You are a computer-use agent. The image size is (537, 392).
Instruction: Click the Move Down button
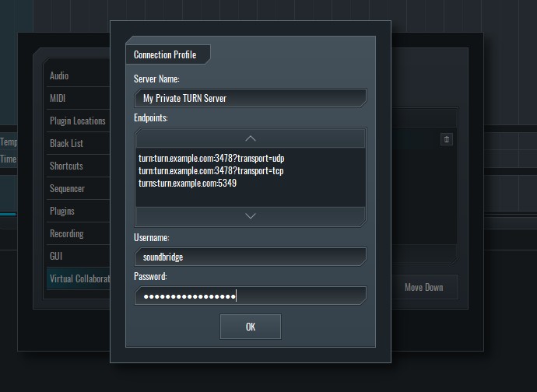tap(424, 287)
